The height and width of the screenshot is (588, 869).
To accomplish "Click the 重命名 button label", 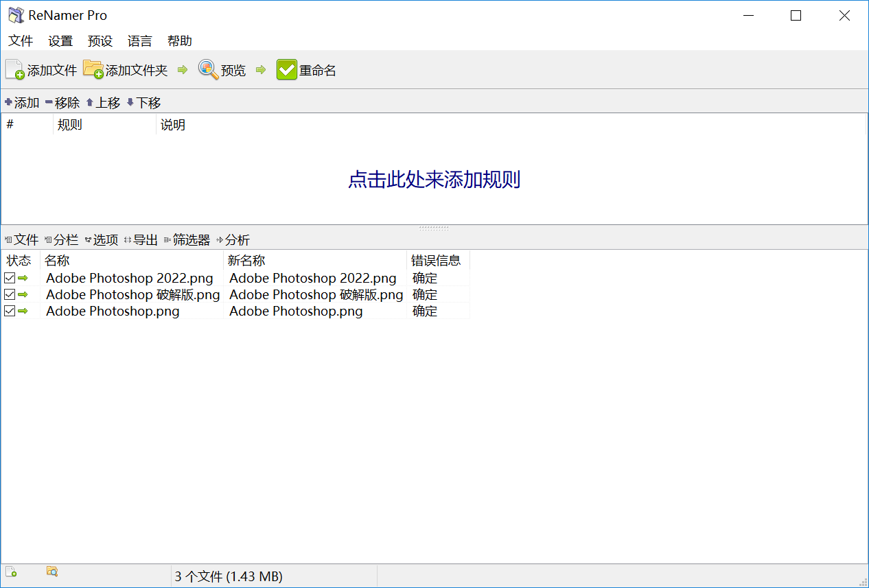I will point(318,70).
